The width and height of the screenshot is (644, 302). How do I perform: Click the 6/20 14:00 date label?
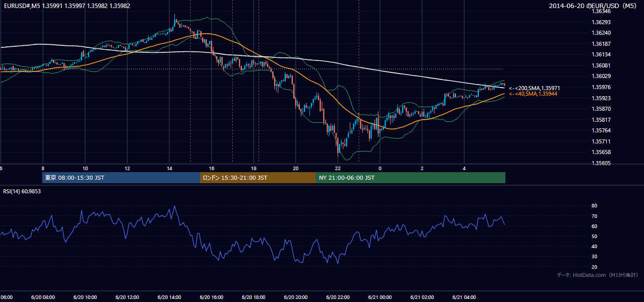pyautogui.click(x=169, y=297)
